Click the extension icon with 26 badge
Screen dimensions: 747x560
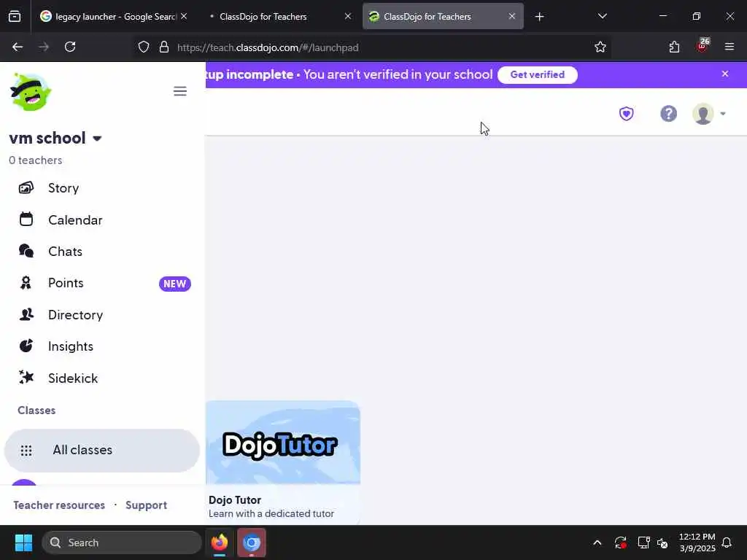703,46
